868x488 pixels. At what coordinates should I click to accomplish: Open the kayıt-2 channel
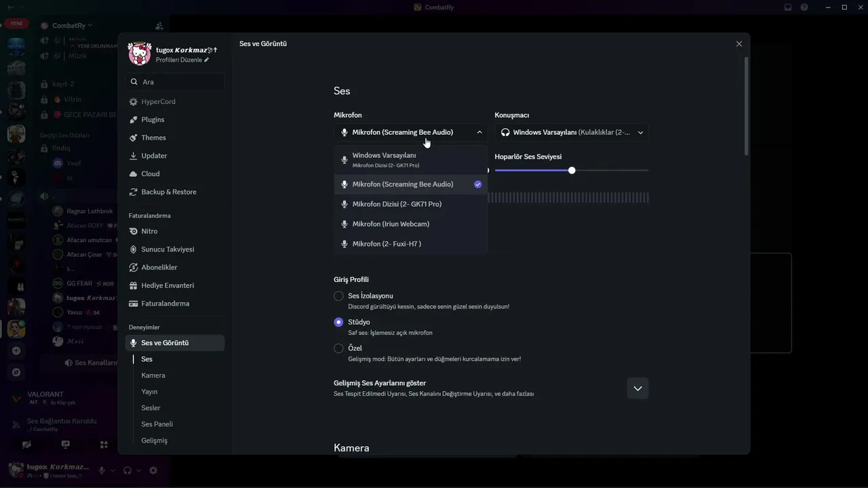point(63,84)
